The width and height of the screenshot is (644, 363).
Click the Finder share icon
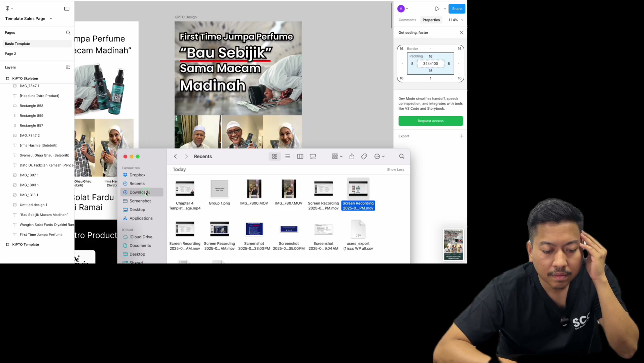pyautogui.click(x=352, y=156)
